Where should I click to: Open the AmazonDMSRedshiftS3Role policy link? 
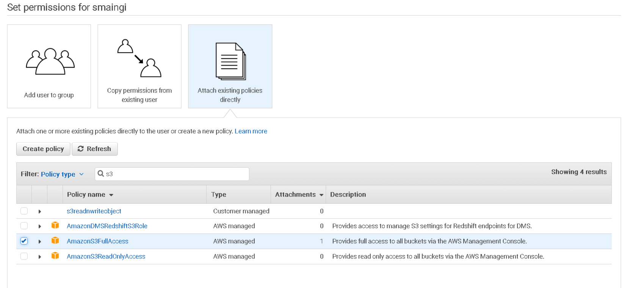tap(107, 226)
